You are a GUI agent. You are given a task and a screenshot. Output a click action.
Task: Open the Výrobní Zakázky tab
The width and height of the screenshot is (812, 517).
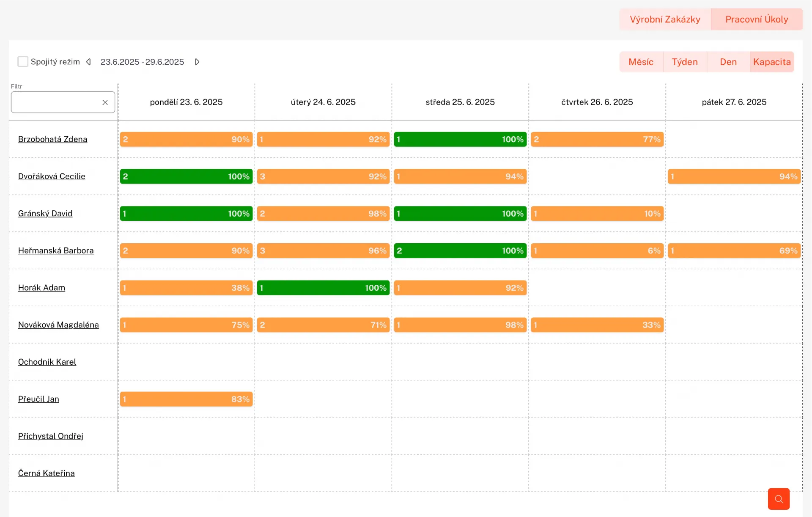[x=665, y=19]
